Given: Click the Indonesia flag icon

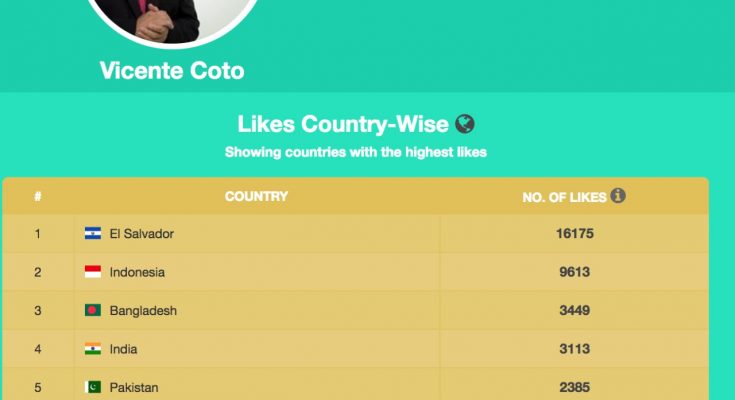Looking at the screenshot, I should [x=93, y=272].
